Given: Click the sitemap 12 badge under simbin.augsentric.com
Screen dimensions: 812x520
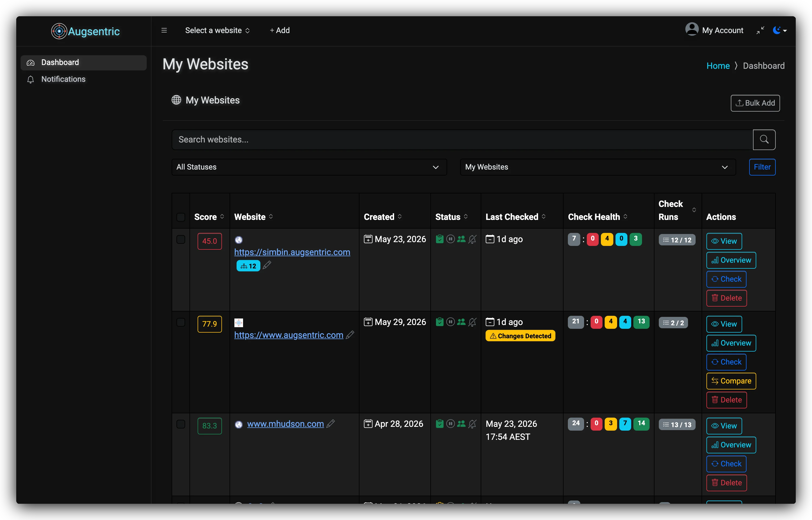Looking at the screenshot, I should (x=248, y=266).
